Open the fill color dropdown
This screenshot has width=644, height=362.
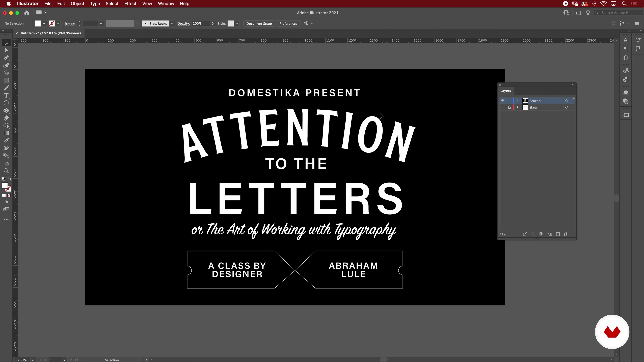44,23
